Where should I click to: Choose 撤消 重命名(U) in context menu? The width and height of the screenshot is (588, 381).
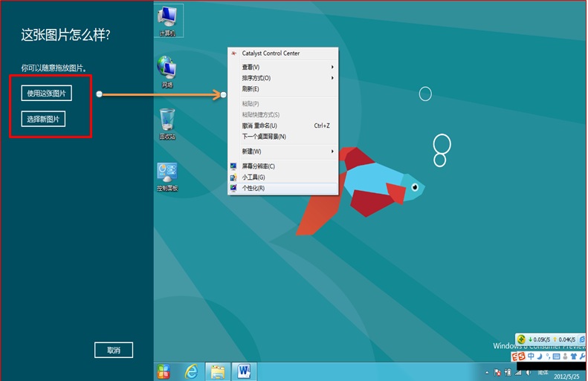click(x=283, y=126)
